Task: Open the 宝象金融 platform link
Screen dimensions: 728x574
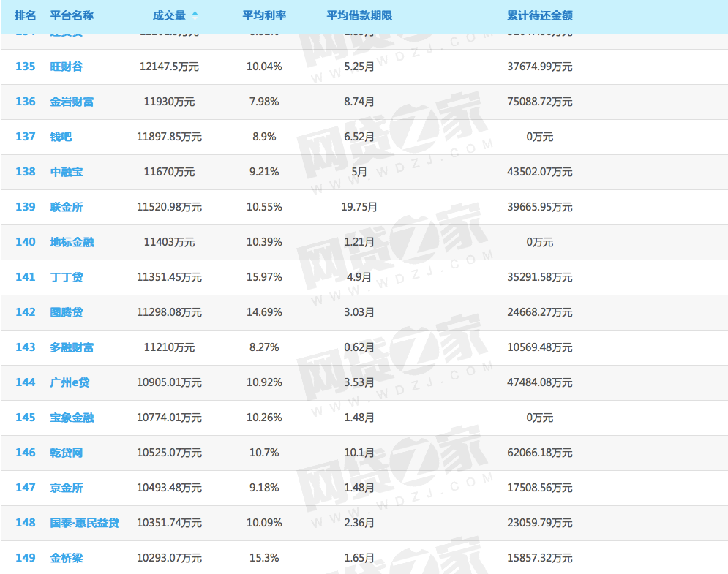Action: (72, 418)
